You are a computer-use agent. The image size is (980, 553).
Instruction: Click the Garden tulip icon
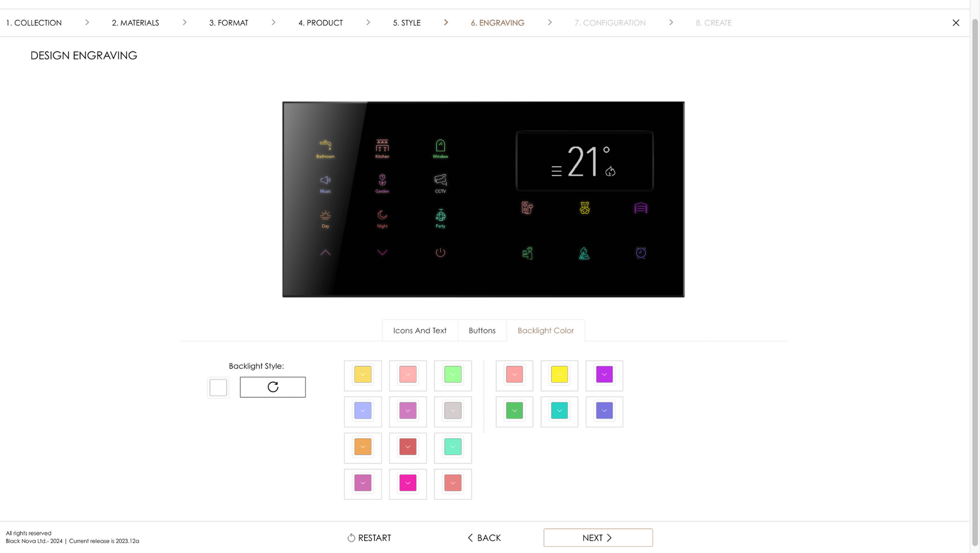click(x=382, y=180)
